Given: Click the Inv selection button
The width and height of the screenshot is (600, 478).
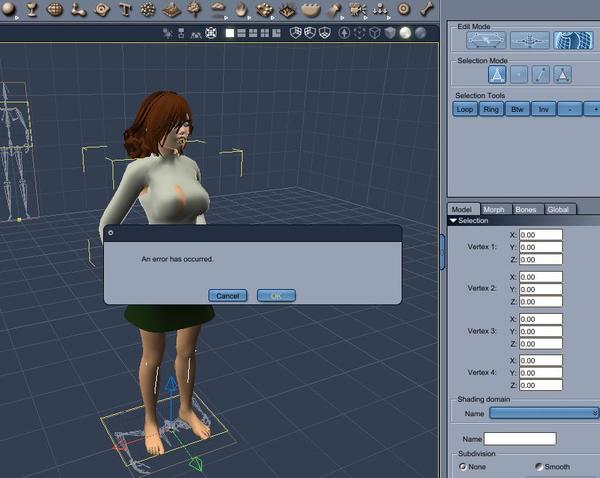Looking at the screenshot, I should click(x=544, y=109).
